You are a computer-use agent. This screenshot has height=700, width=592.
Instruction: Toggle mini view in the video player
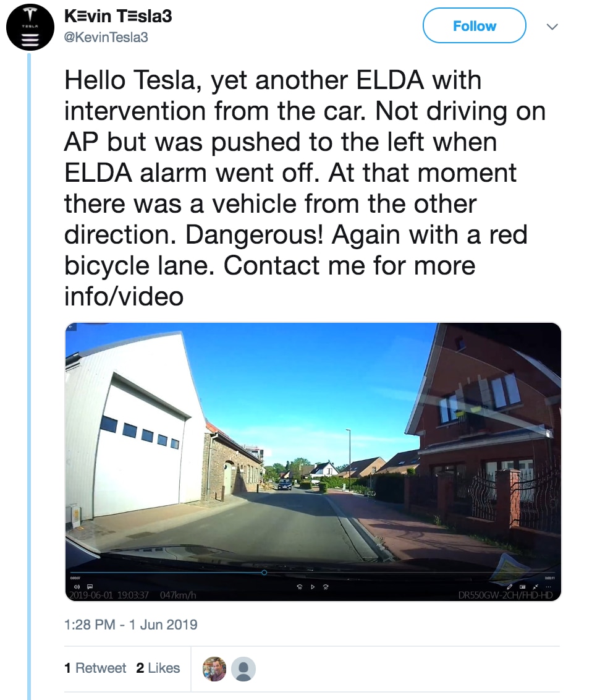point(522,587)
